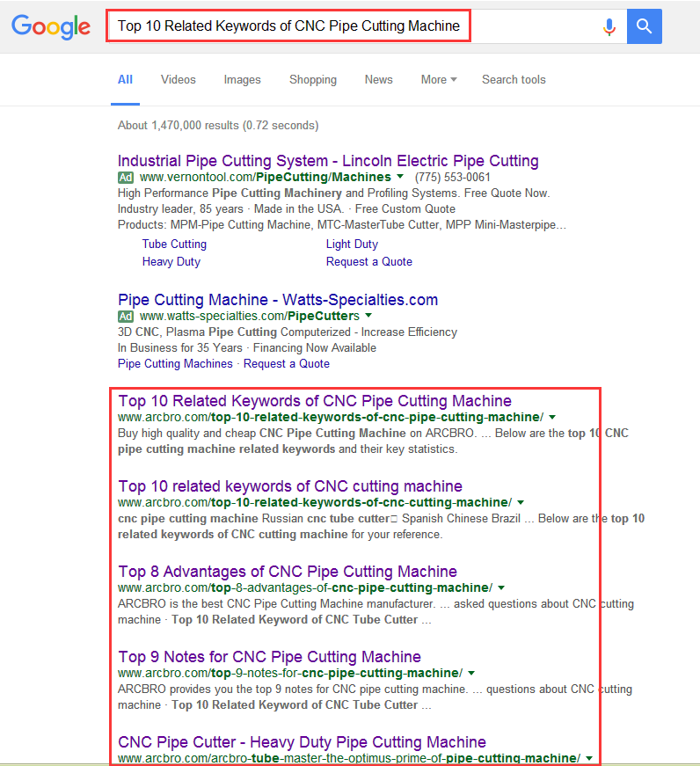Expand the More dropdown menu
700x766 pixels.
[x=438, y=80]
